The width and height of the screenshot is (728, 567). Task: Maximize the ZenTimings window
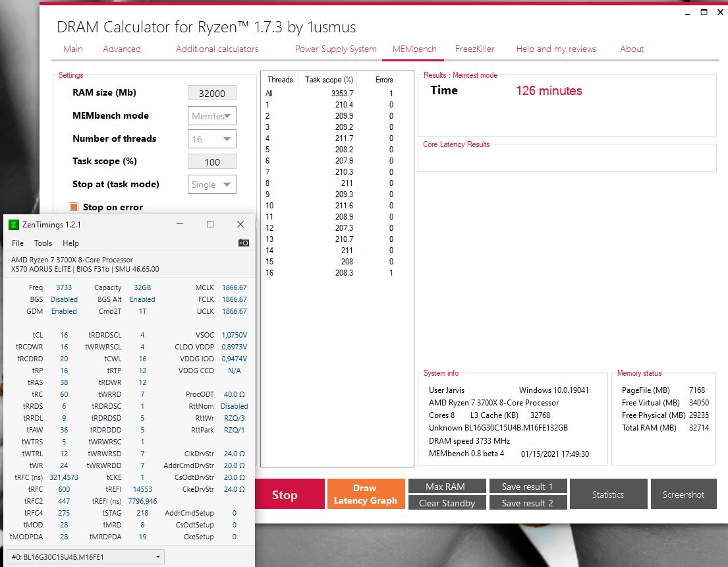pyautogui.click(x=210, y=224)
